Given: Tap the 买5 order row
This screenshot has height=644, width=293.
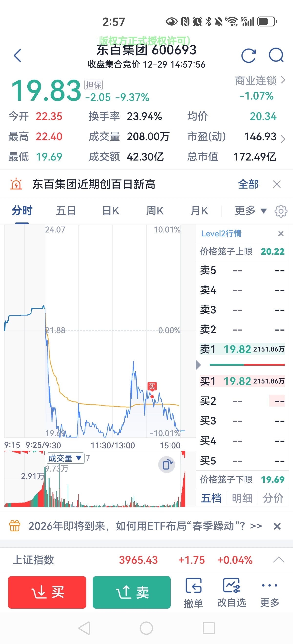Looking at the screenshot, I should coord(242,461).
